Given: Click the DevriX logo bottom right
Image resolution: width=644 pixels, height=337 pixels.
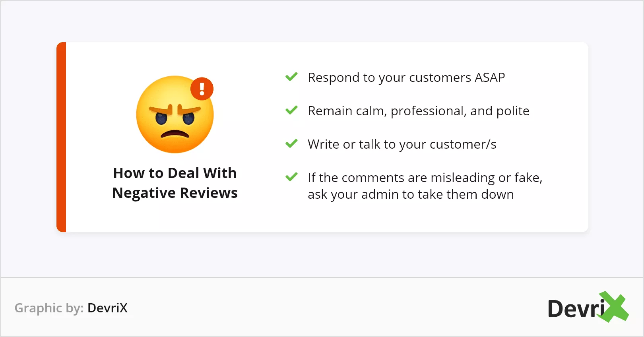Looking at the screenshot, I should 588,307.
